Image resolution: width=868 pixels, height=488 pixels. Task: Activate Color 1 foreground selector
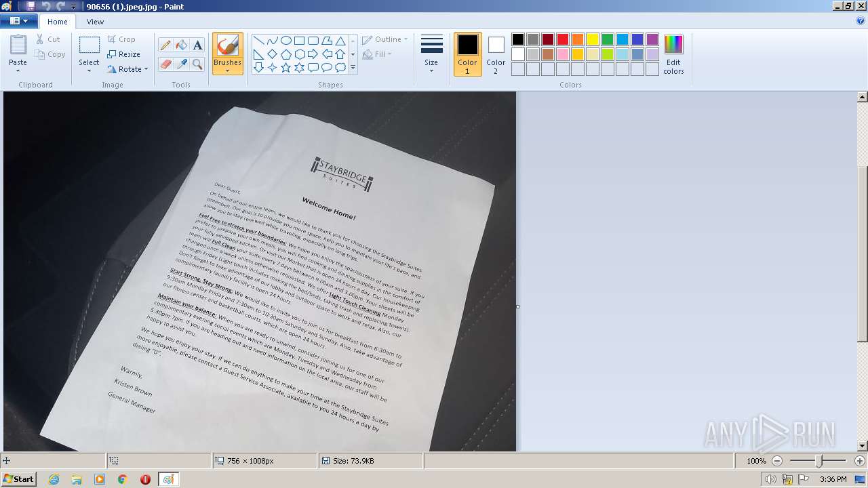[467, 54]
